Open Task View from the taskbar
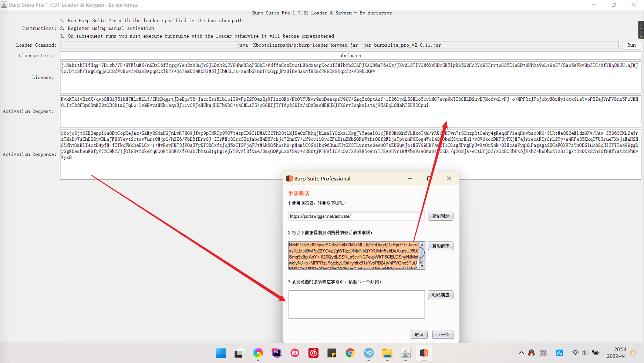Image resolution: width=644 pixels, height=363 pixels. (239, 353)
